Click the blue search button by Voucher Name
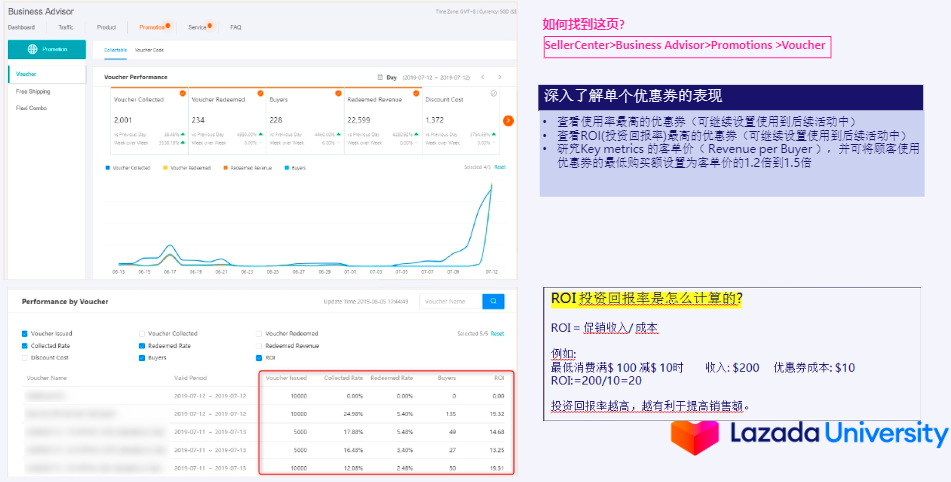Viewport: 951px width, 482px height. coord(493,301)
